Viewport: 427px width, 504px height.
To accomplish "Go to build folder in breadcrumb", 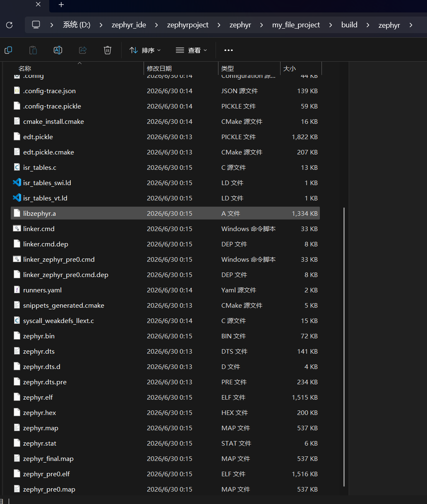I will coord(349,25).
